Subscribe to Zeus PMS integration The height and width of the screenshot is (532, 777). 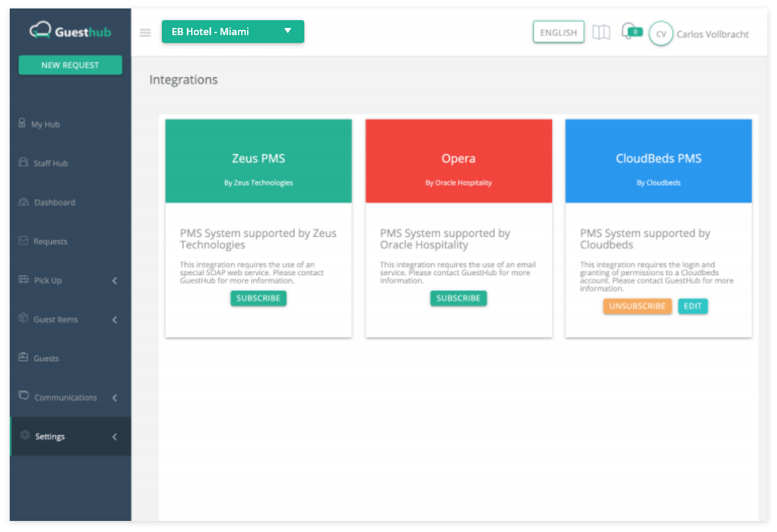pos(258,298)
